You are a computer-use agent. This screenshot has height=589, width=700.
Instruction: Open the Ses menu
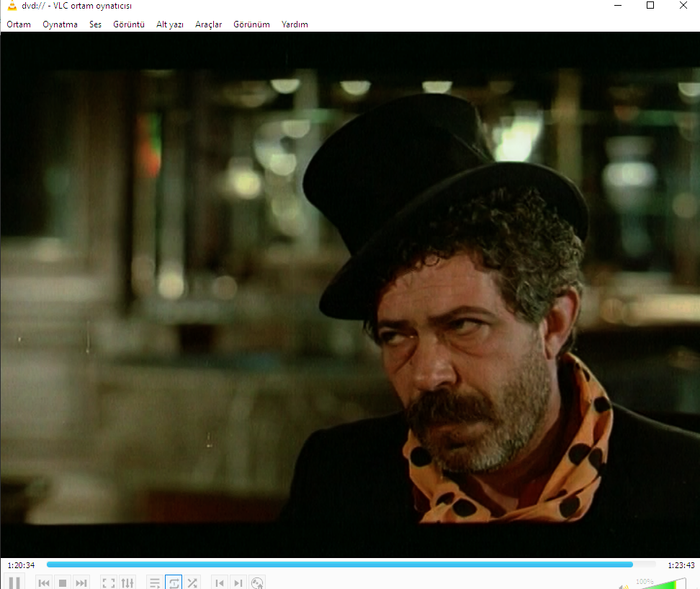95,24
